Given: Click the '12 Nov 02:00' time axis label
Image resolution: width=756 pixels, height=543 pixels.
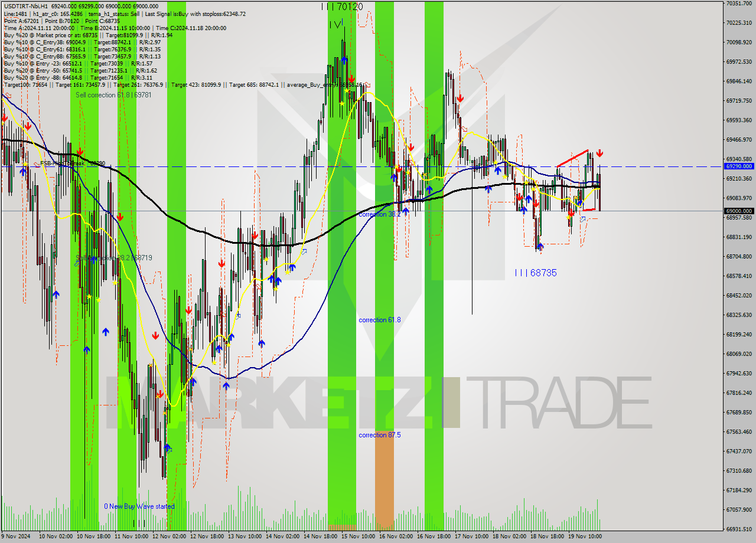Looking at the screenshot, I should coord(169,537).
